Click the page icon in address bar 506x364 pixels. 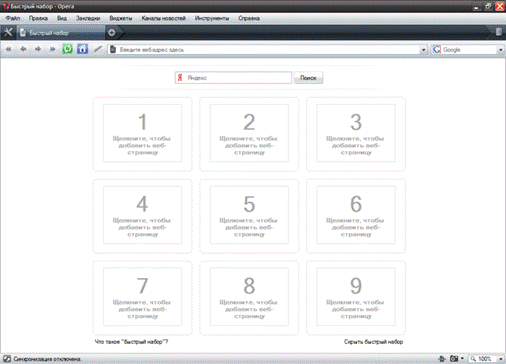click(113, 50)
